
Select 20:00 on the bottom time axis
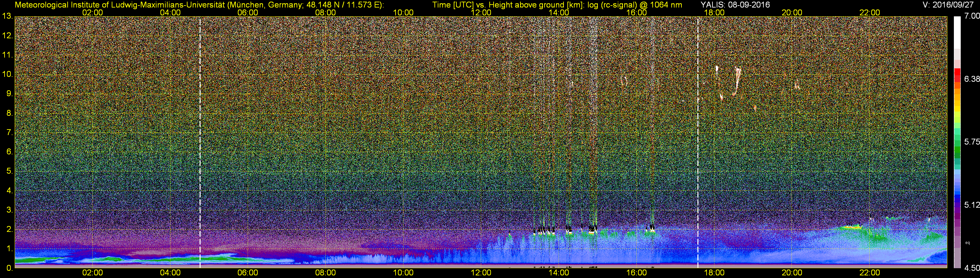pyautogui.click(x=792, y=273)
